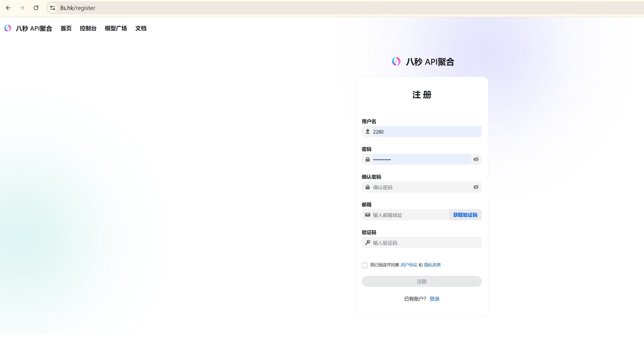Click the 密码 password field
Screen dimensions: 644x363
pos(422,159)
